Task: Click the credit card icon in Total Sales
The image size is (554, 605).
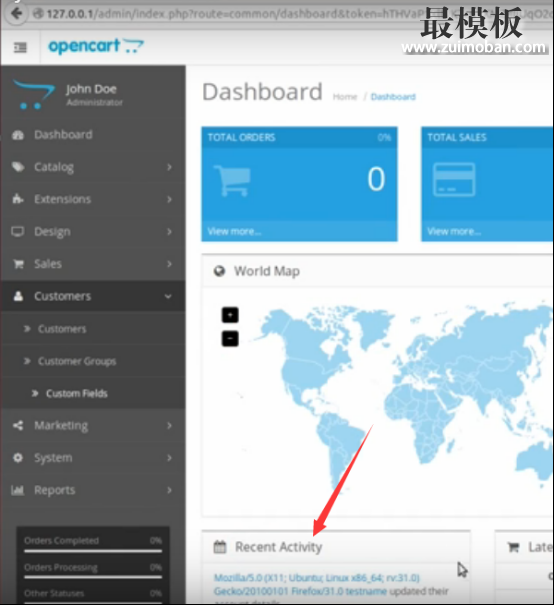Action: (454, 179)
